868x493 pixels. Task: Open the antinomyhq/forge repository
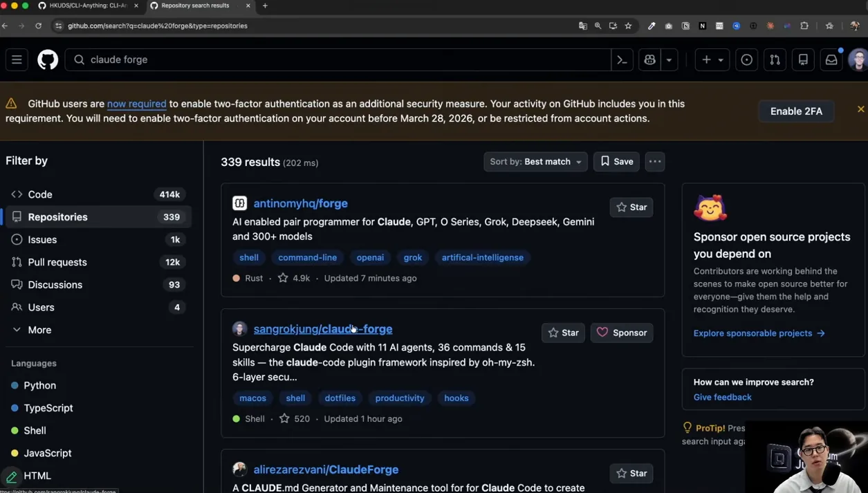coord(300,203)
